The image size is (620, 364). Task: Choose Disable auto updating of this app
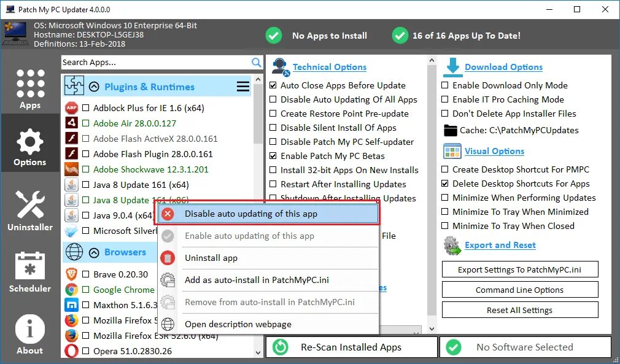pyautogui.click(x=268, y=214)
